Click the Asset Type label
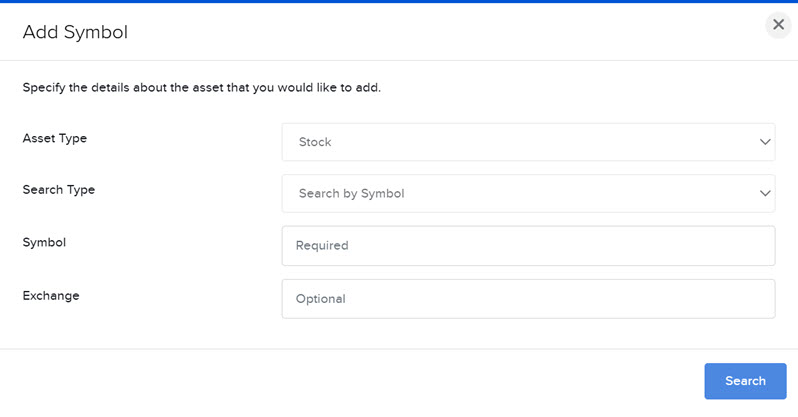Screen dimensions: 798x417 pos(54,138)
